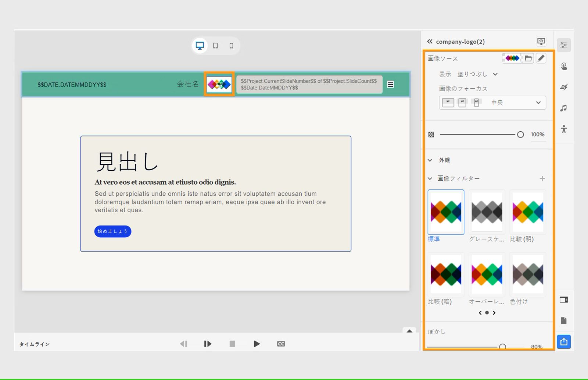Screen dimensions: 588x380
Task: Click the play button in timeline bar
Action: tap(257, 344)
